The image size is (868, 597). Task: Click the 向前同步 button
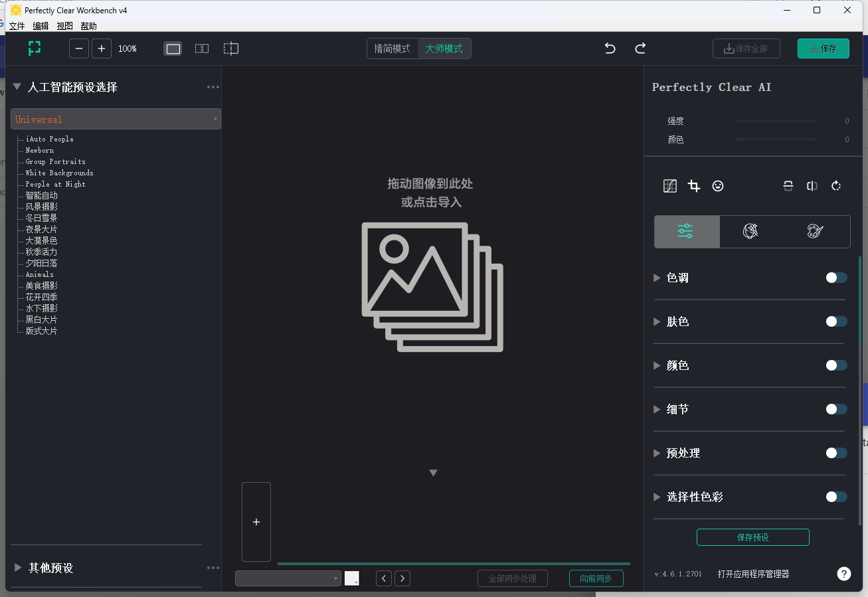(596, 578)
